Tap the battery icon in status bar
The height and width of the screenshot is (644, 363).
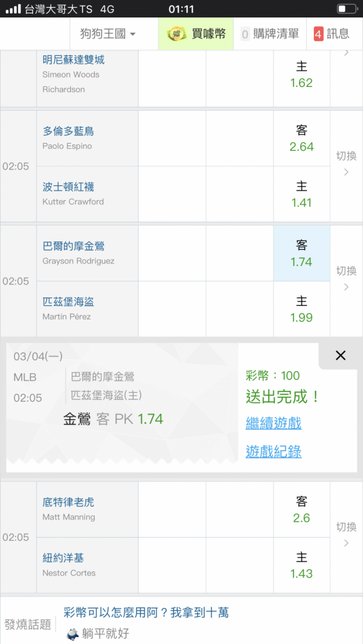(347, 8)
